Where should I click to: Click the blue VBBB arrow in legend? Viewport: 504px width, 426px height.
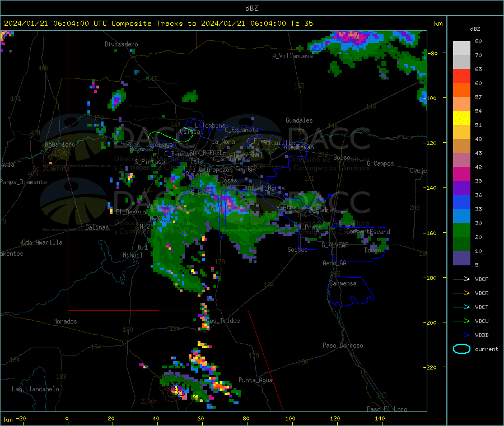(x=461, y=335)
